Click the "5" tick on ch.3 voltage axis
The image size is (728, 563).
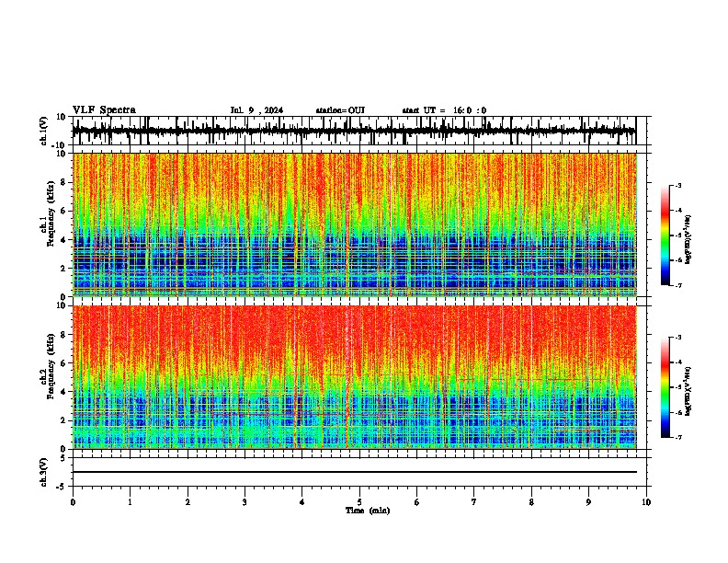(x=64, y=458)
